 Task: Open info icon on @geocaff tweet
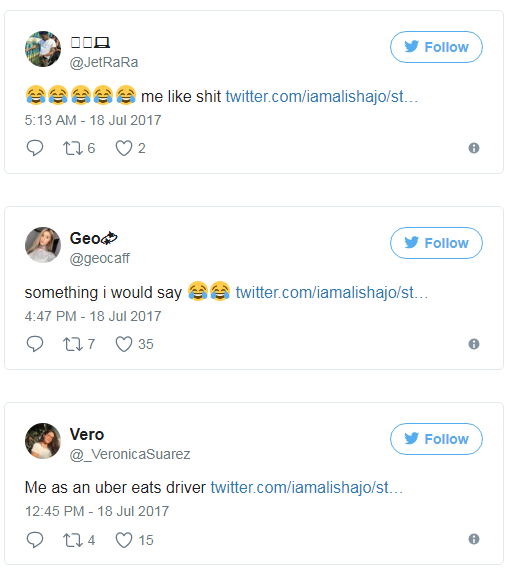[474, 344]
